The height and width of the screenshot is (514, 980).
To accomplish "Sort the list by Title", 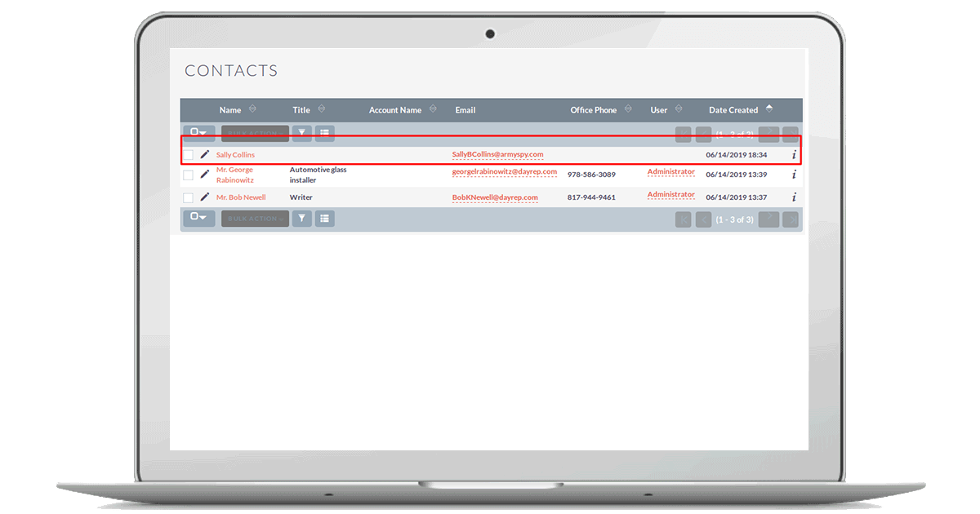I will pyautogui.click(x=322, y=109).
